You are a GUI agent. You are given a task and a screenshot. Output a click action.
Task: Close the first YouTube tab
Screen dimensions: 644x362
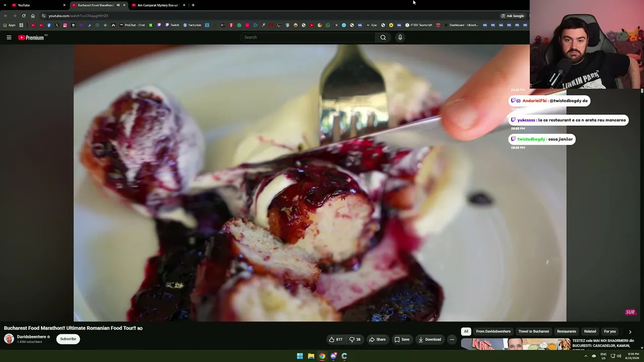point(64,5)
